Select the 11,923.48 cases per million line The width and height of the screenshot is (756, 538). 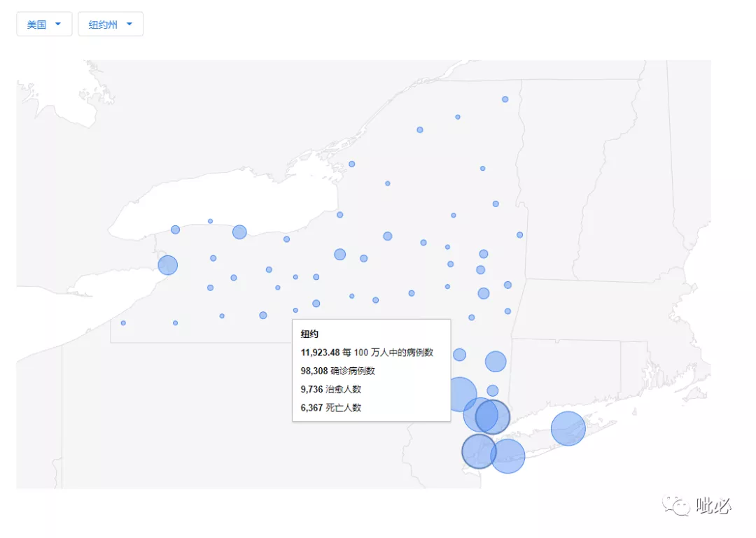coord(367,353)
